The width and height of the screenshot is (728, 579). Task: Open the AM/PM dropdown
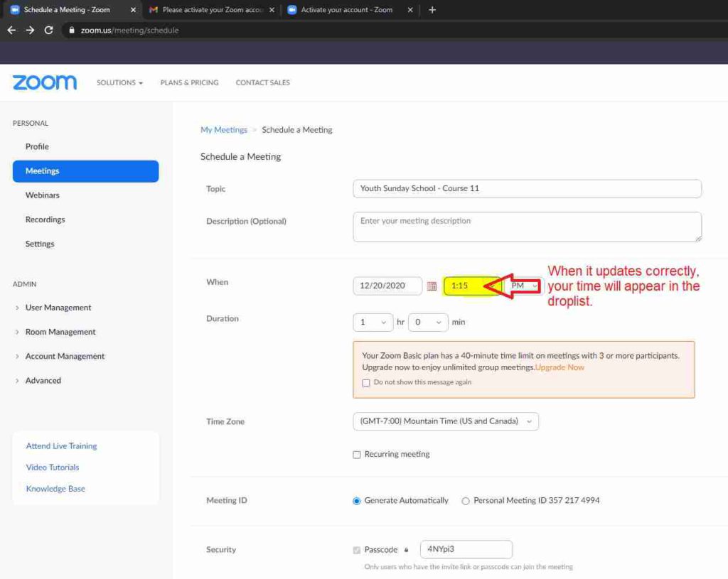pos(524,286)
